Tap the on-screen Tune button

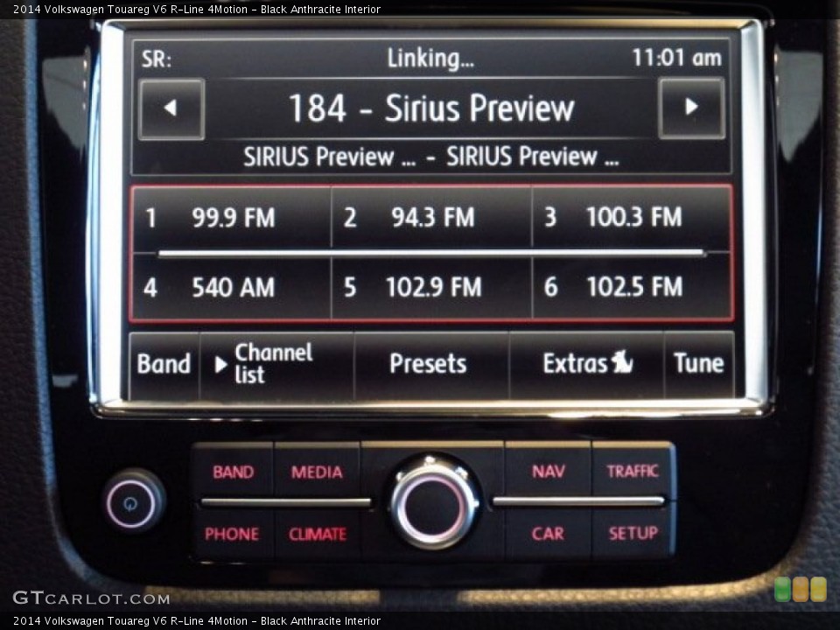click(x=699, y=364)
